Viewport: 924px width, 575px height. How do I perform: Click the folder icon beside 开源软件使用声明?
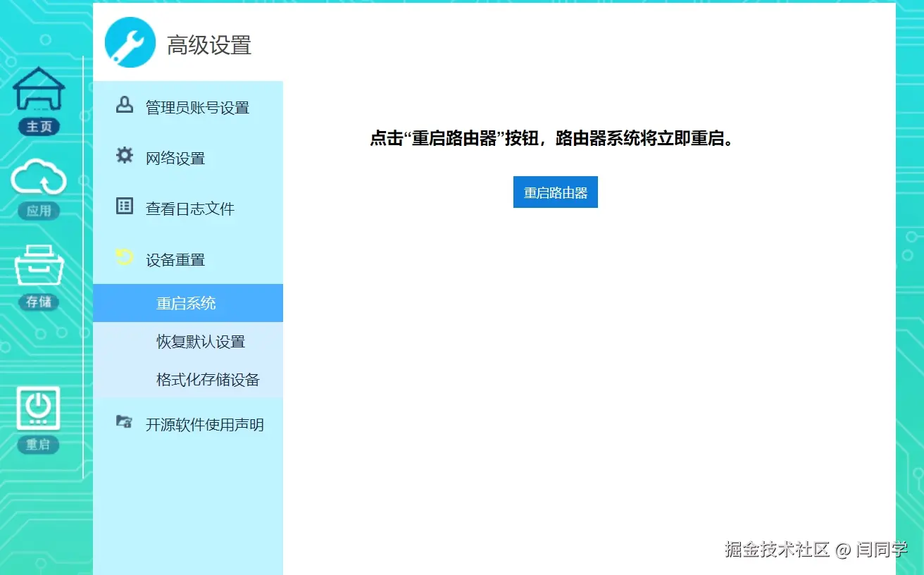point(124,423)
